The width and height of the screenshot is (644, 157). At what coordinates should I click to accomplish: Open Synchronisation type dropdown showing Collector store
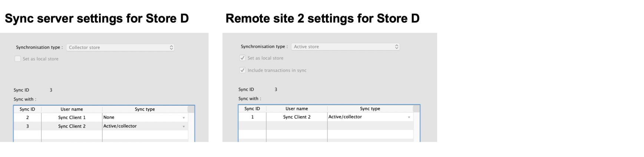(x=120, y=48)
